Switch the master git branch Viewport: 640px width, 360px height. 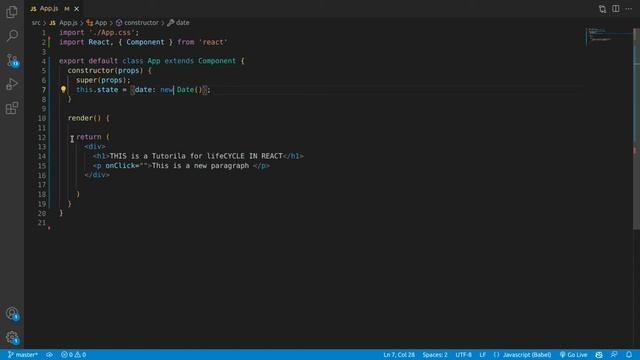(23, 355)
